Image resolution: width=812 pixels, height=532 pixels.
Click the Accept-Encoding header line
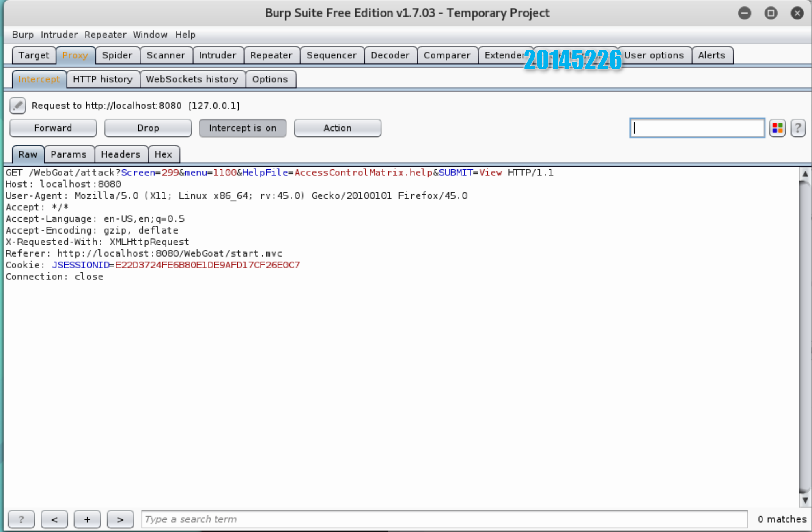click(x=92, y=230)
